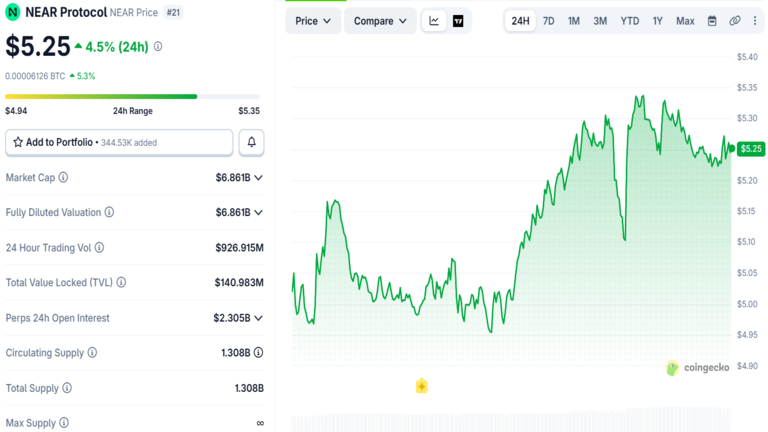Select the 7D time range tab

click(549, 21)
